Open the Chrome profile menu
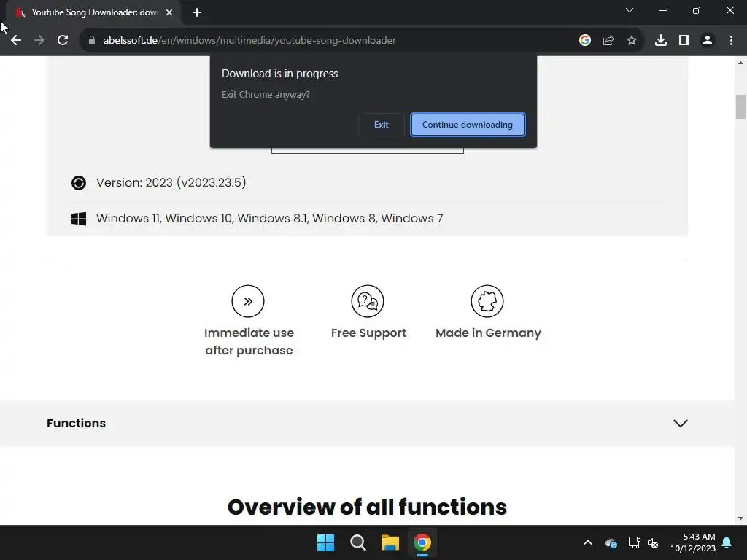This screenshot has width=747, height=560. pos(708,41)
